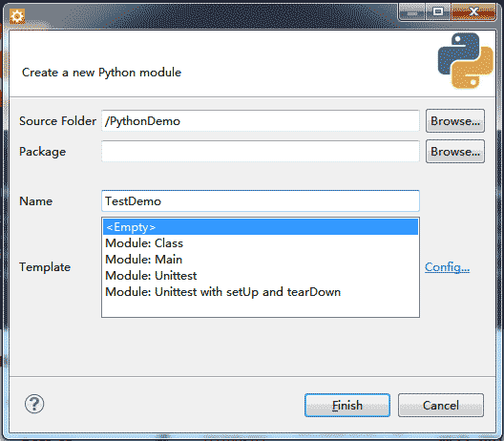Click the Python logo in the header

[465, 60]
